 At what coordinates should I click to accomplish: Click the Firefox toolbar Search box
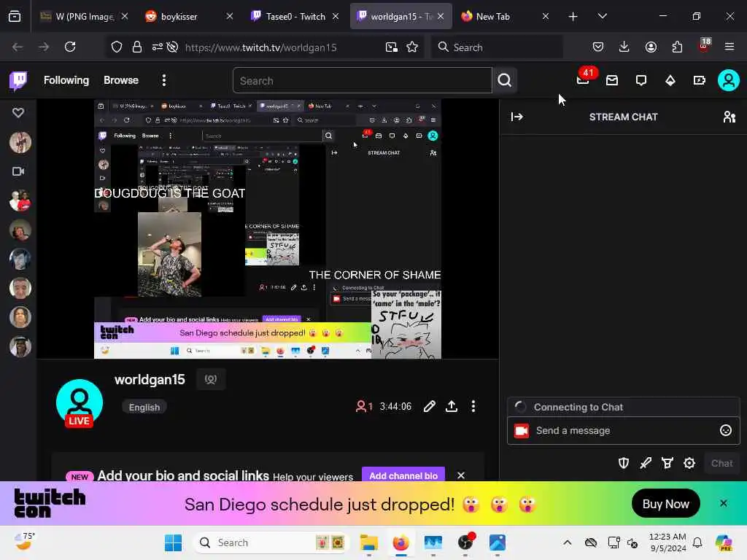pos(497,47)
